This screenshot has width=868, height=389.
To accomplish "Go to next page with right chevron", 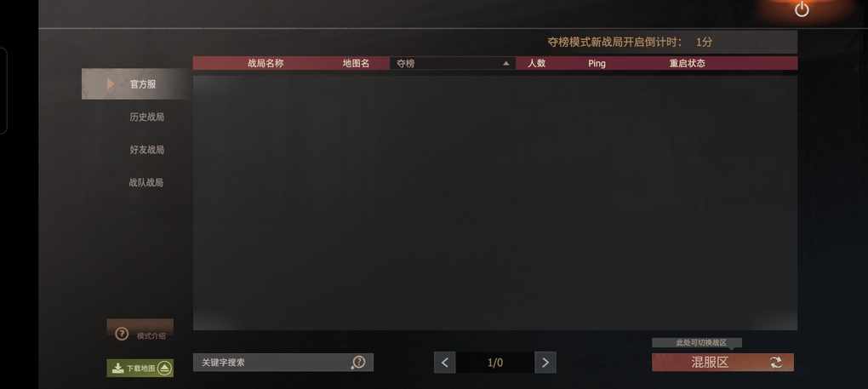I will click(545, 363).
